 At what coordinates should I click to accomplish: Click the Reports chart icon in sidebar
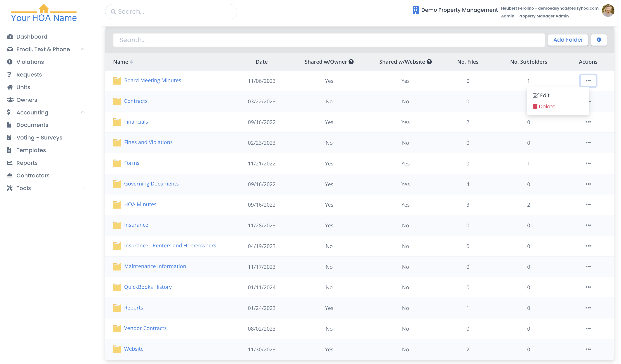click(x=10, y=163)
